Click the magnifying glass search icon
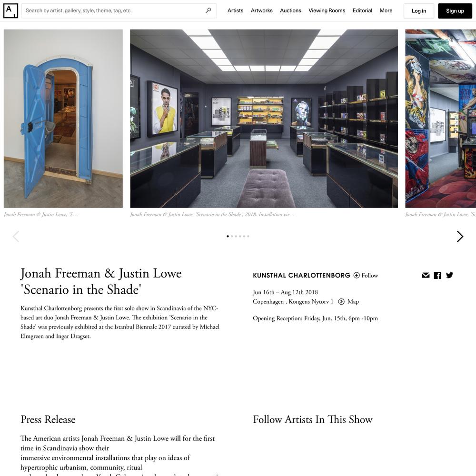This screenshot has width=476, height=476. 208,10
